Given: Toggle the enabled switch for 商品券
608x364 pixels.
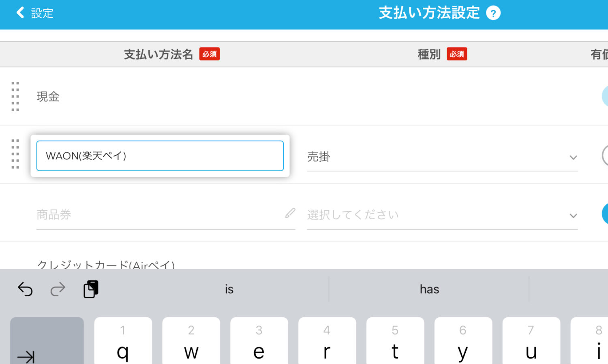Looking at the screenshot, I should [x=605, y=214].
